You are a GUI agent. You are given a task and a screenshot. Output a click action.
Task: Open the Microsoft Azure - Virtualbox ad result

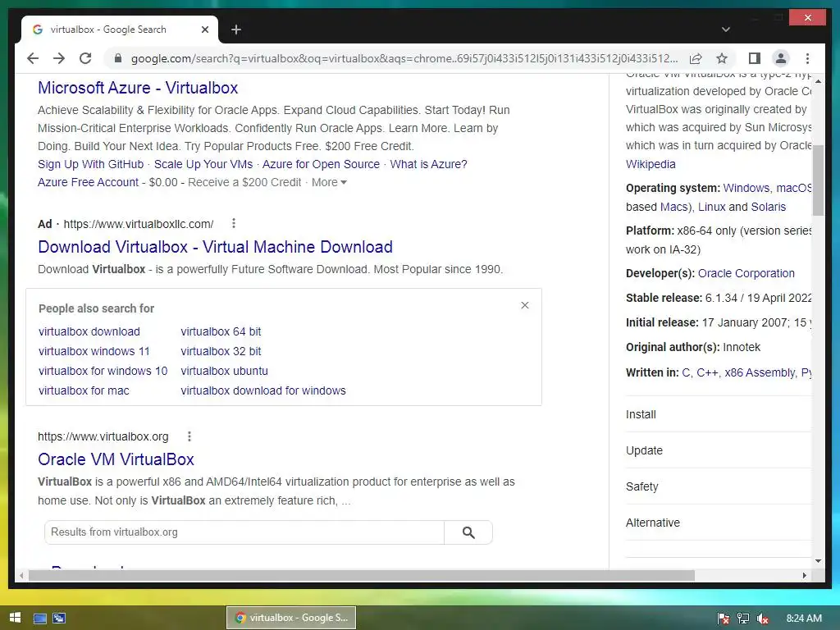138,87
